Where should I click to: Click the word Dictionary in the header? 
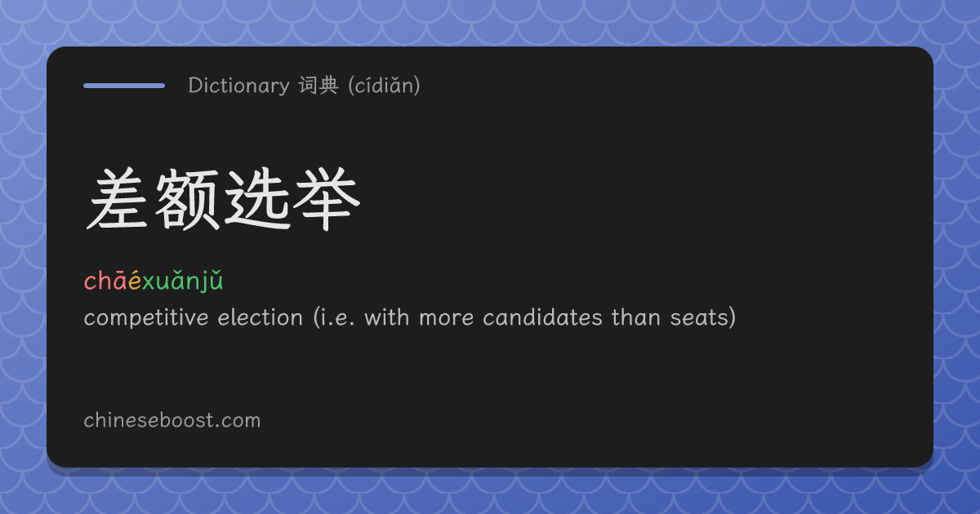(238, 85)
